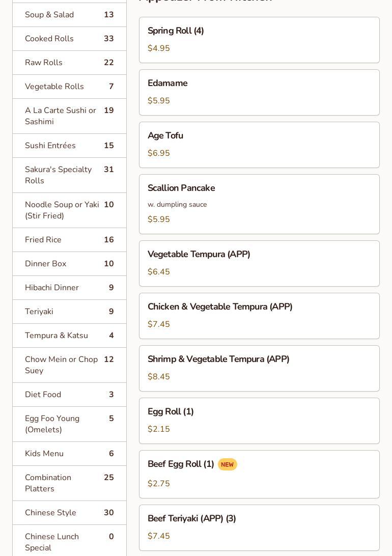Go to the Kids Menu category

69,454
